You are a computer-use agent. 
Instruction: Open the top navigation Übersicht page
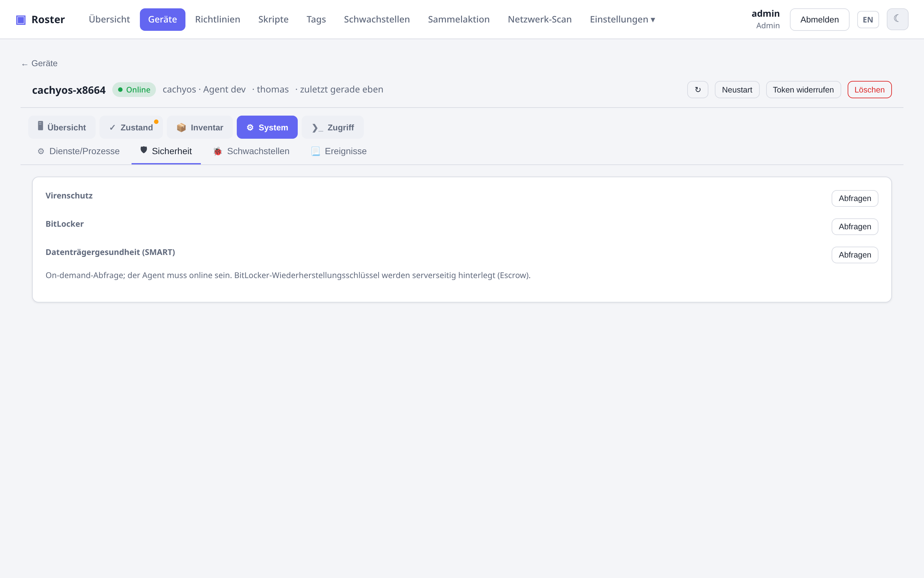coord(109,20)
